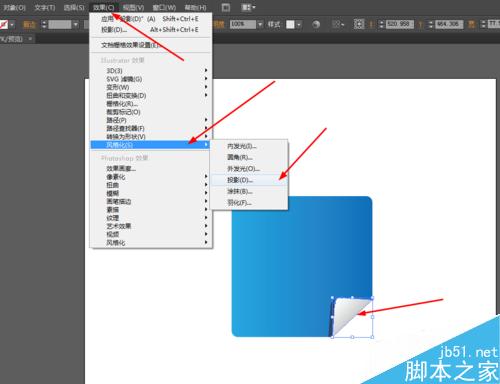
Task: Close the open document tab
Action: pos(30,39)
